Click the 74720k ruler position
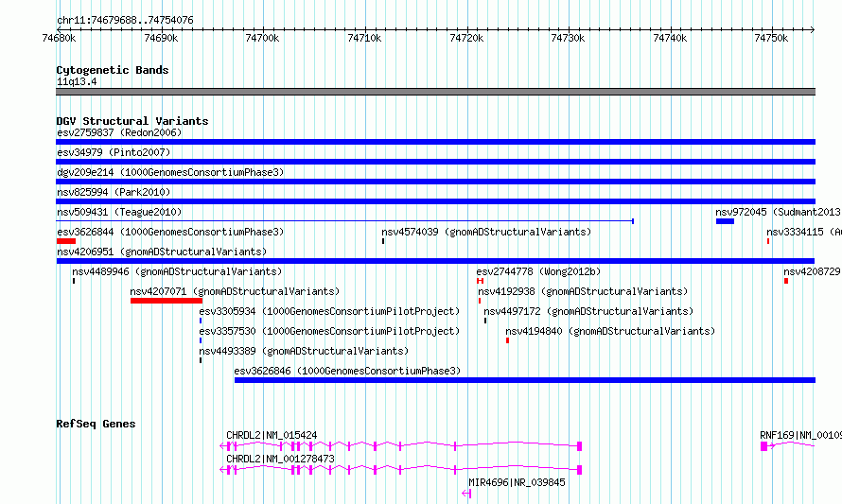842x504 pixels. coord(466,38)
